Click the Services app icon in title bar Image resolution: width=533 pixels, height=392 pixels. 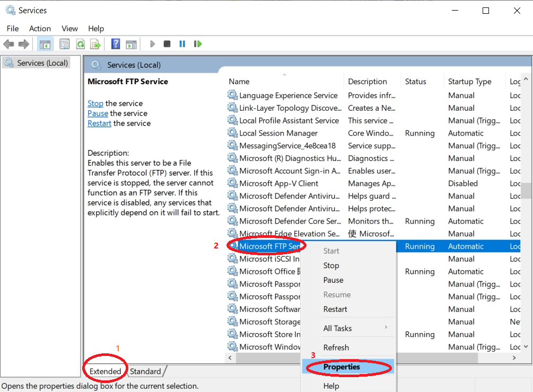coord(11,10)
